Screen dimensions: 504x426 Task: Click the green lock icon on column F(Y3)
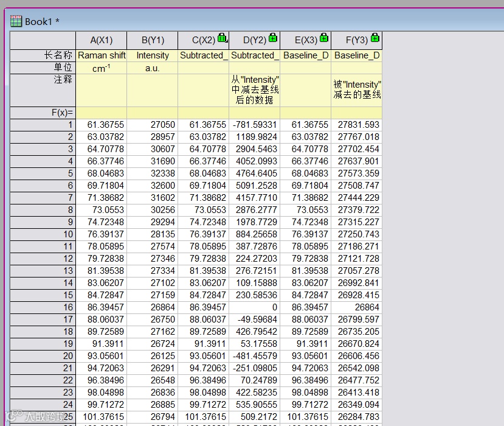[x=375, y=38]
